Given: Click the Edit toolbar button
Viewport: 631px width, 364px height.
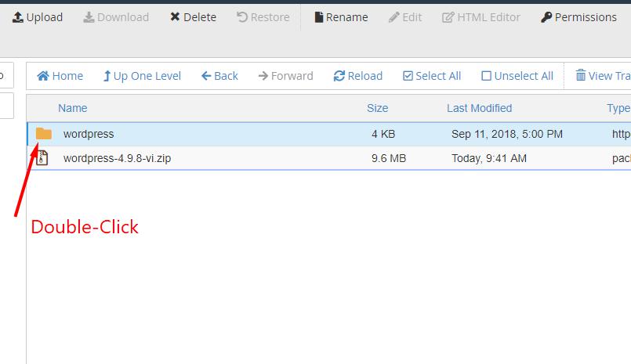Looking at the screenshot, I should pos(405,17).
